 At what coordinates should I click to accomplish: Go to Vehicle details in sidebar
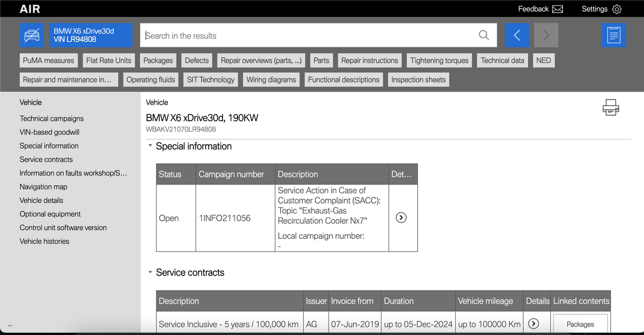41,200
